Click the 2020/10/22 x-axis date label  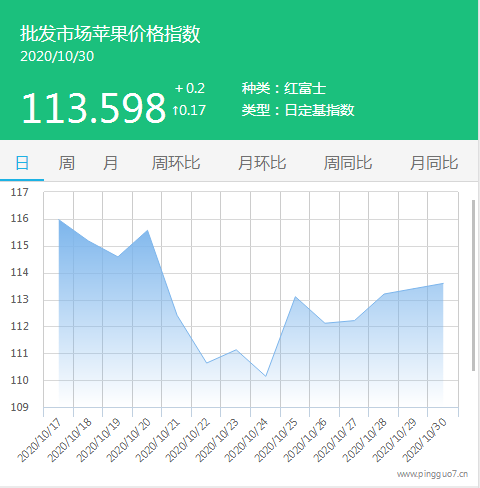click(188, 440)
